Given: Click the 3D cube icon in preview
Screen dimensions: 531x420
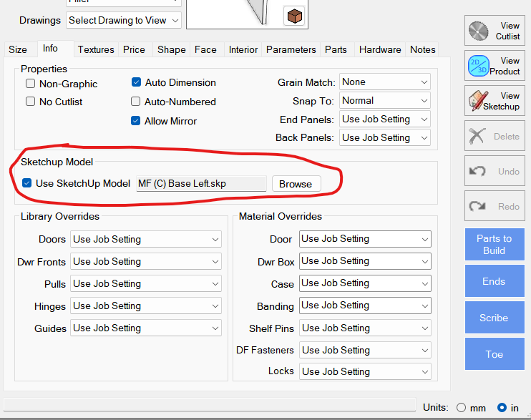Looking at the screenshot, I should 294,16.
